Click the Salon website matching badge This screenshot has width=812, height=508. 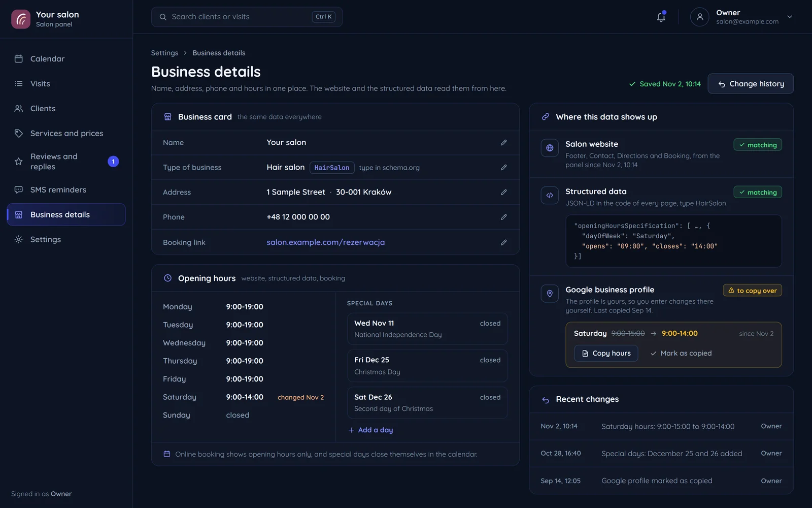pyautogui.click(x=758, y=145)
